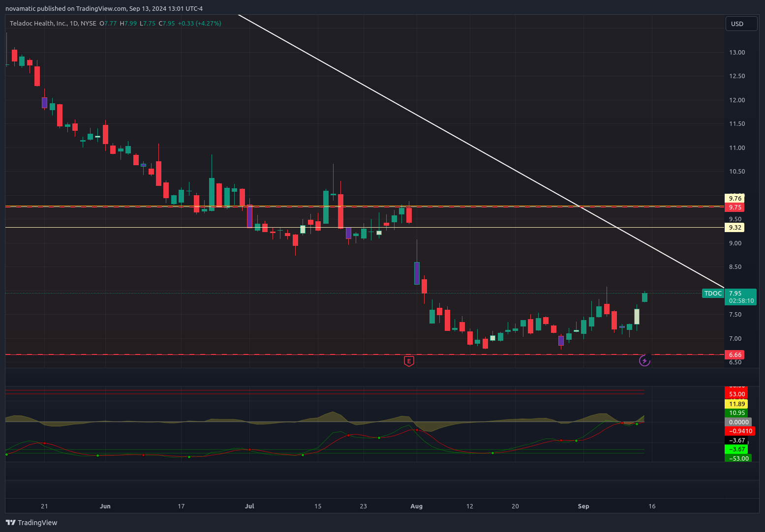Click the 10.95 green indicator label
The height and width of the screenshot is (532, 765).
tap(736, 413)
